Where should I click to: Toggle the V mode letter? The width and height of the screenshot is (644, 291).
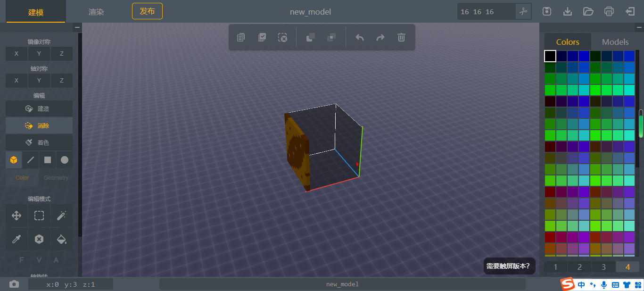[39, 260]
